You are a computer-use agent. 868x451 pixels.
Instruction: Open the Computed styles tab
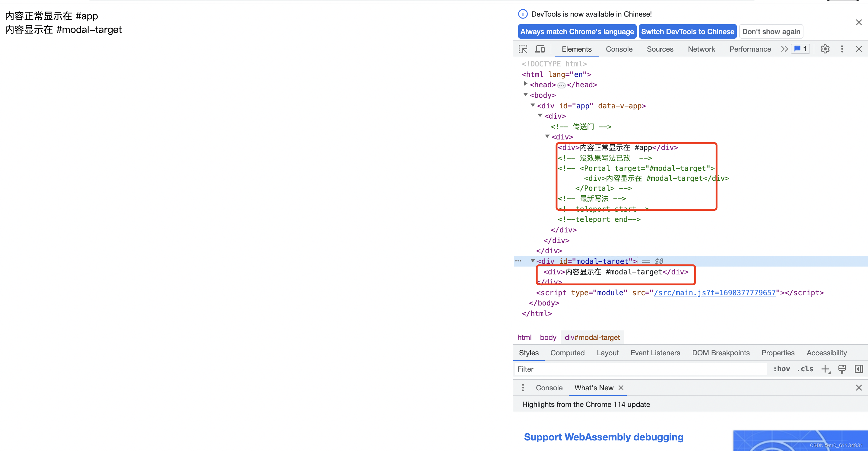(x=567, y=353)
